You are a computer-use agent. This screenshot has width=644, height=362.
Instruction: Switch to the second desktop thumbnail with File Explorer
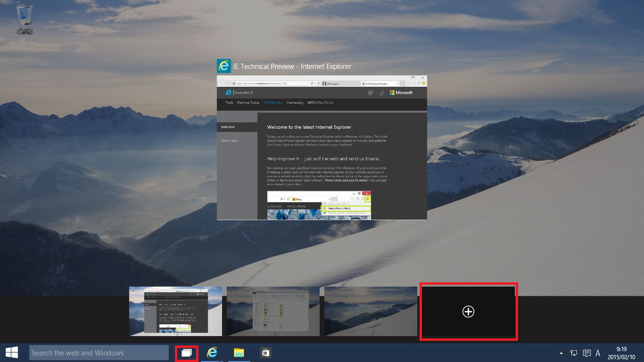point(273,311)
